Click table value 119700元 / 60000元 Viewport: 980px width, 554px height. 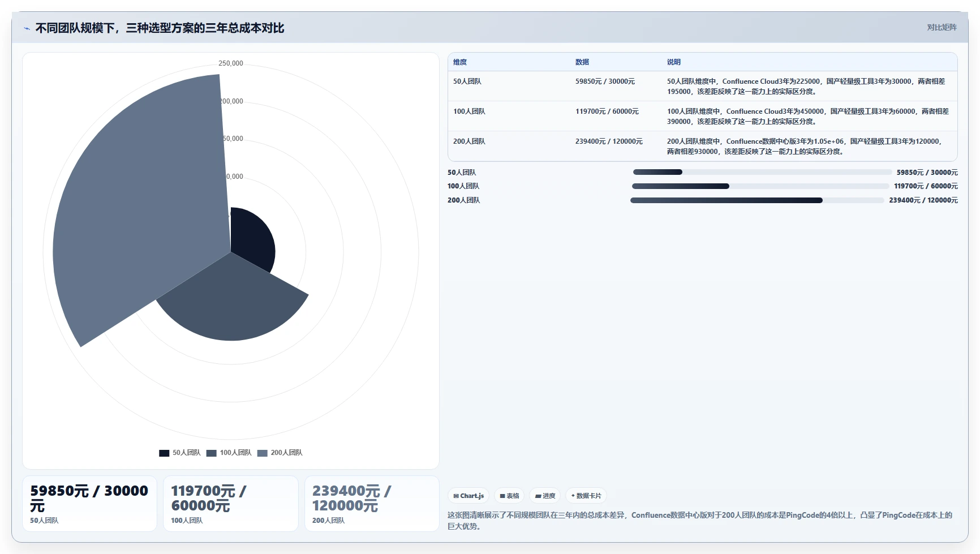point(607,111)
